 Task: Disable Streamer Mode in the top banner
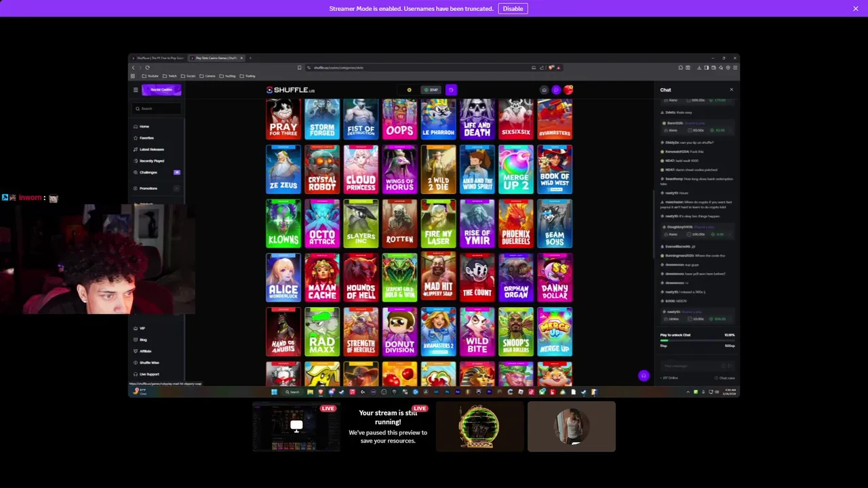[x=513, y=8]
